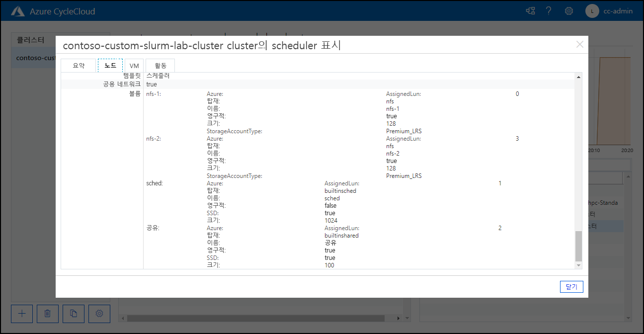Click the sched: volume label

pos(155,183)
